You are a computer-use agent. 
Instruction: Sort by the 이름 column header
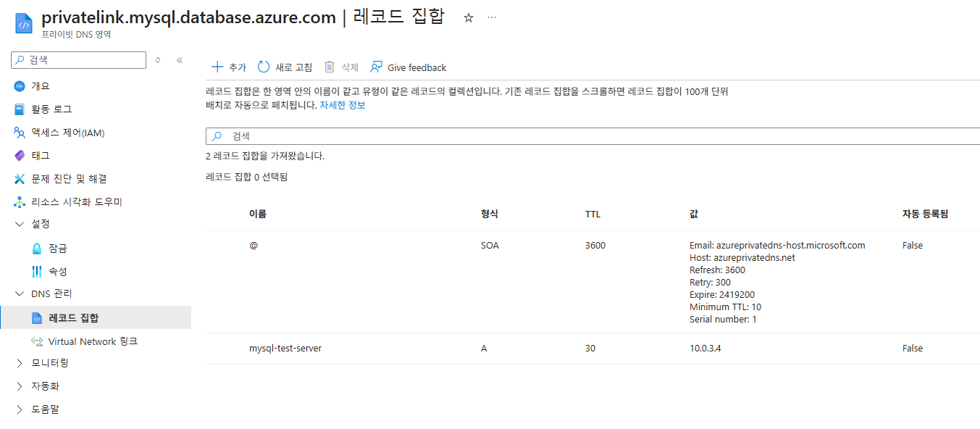tap(258, 214)
